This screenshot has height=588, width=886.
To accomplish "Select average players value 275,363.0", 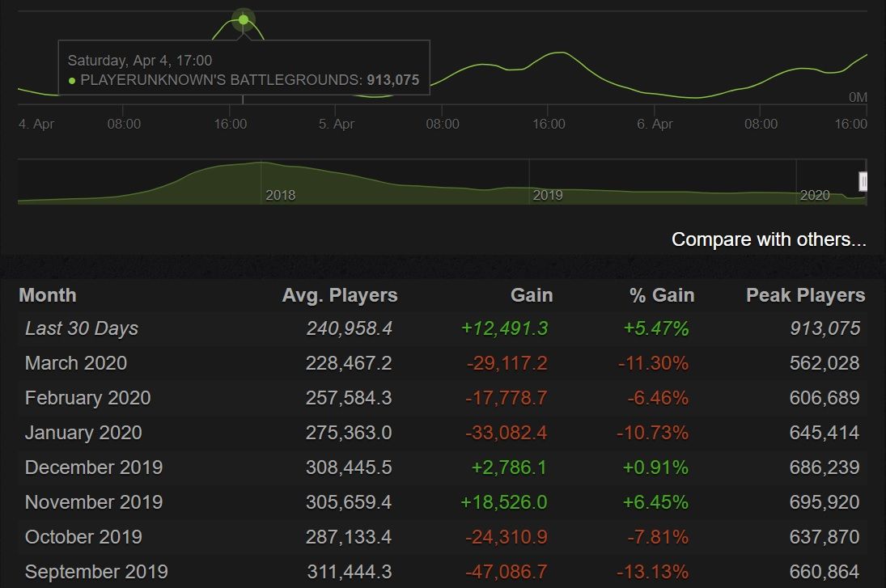I will click(349, 433).
